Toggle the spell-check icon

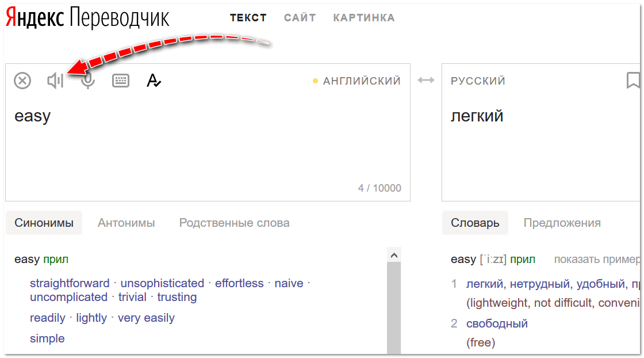pyautogui.click(x=154, y=81)
